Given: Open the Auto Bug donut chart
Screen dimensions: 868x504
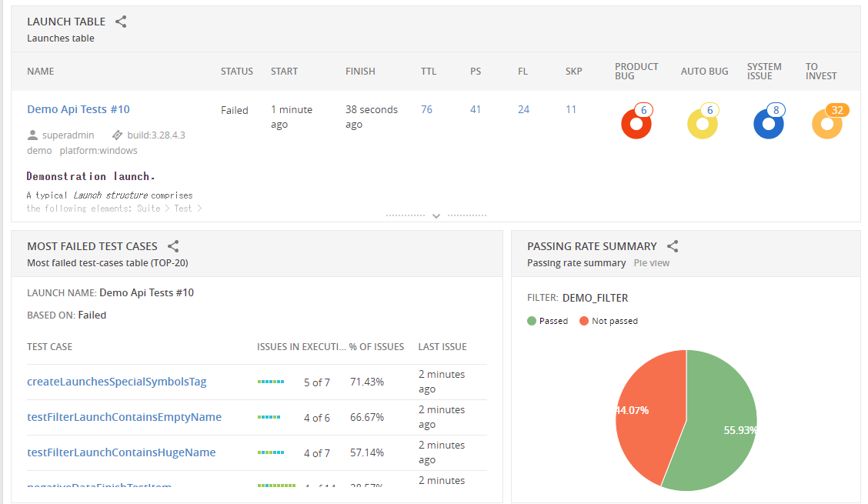Looking at the screenshot, I should point(702,124).
